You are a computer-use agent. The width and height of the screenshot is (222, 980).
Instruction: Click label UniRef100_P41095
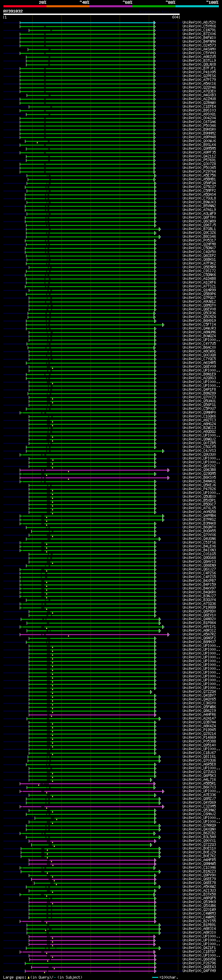[199, 72]
